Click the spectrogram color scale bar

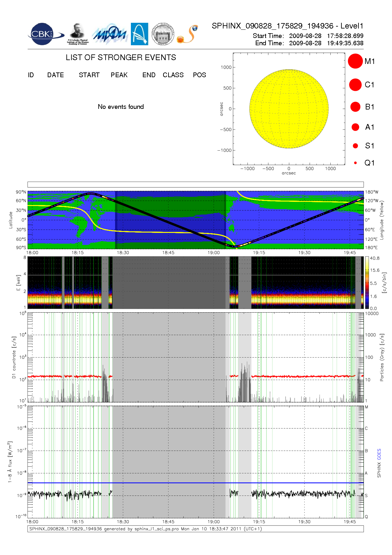tap(367, 283)
